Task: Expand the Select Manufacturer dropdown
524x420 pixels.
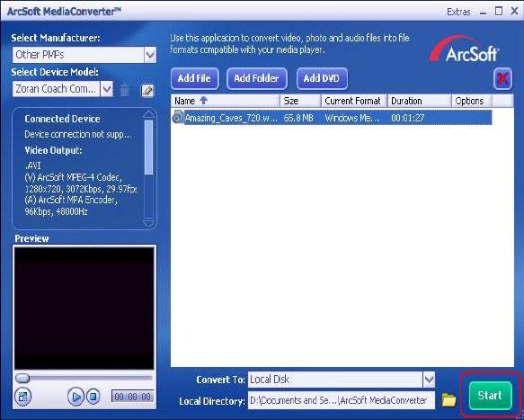Action: click(x=150, y=55)
